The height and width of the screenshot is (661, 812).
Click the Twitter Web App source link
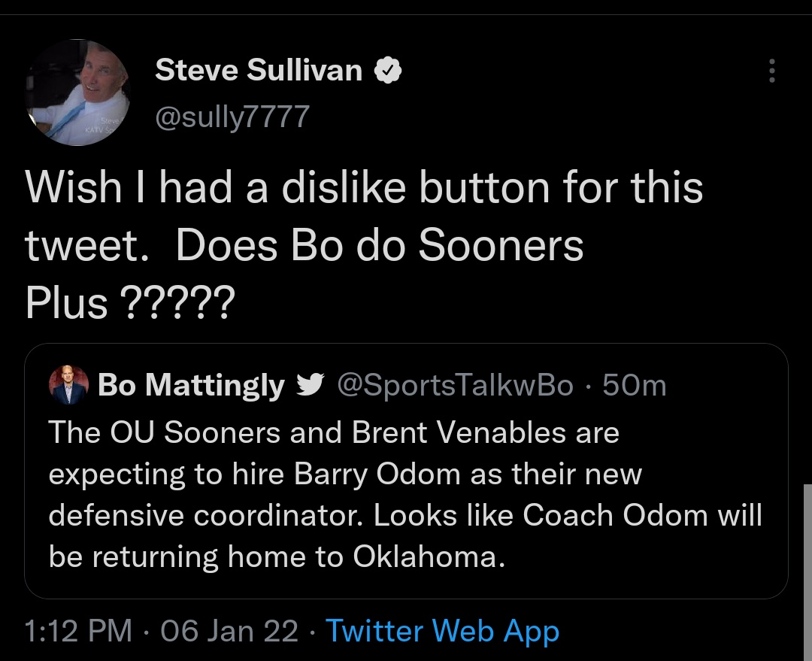pyautogui.click(x=442, y=630)
